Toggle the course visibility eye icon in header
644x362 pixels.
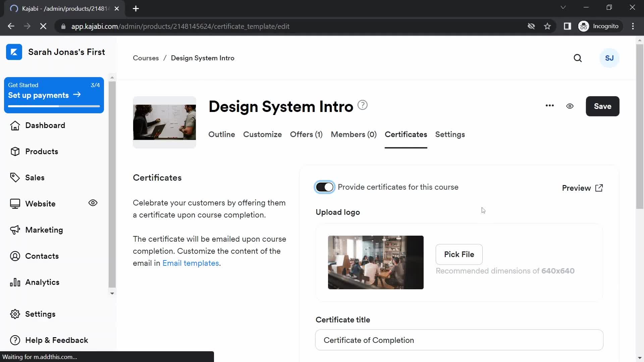click(570, 106)
